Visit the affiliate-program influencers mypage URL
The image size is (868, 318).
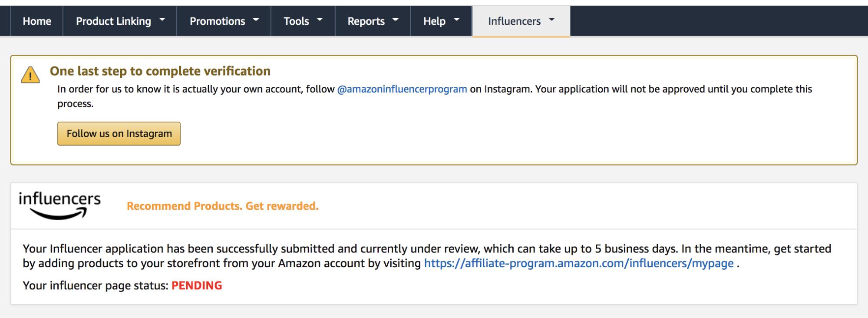[578, 263]
